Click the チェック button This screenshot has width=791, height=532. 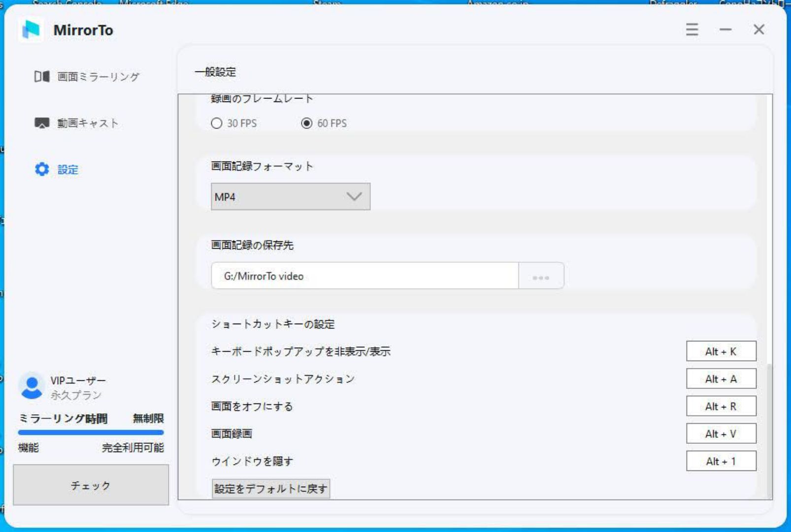click(x=91, y=485)
